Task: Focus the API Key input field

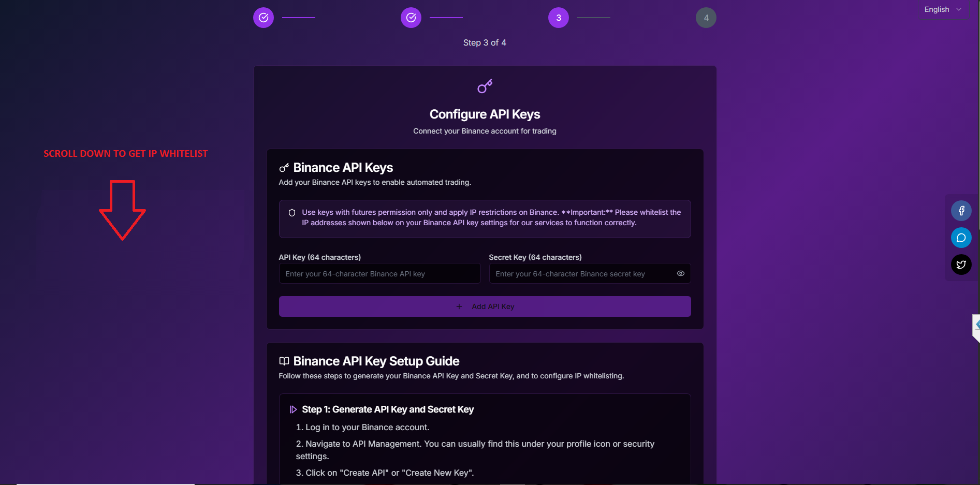Action: [379, 274]
